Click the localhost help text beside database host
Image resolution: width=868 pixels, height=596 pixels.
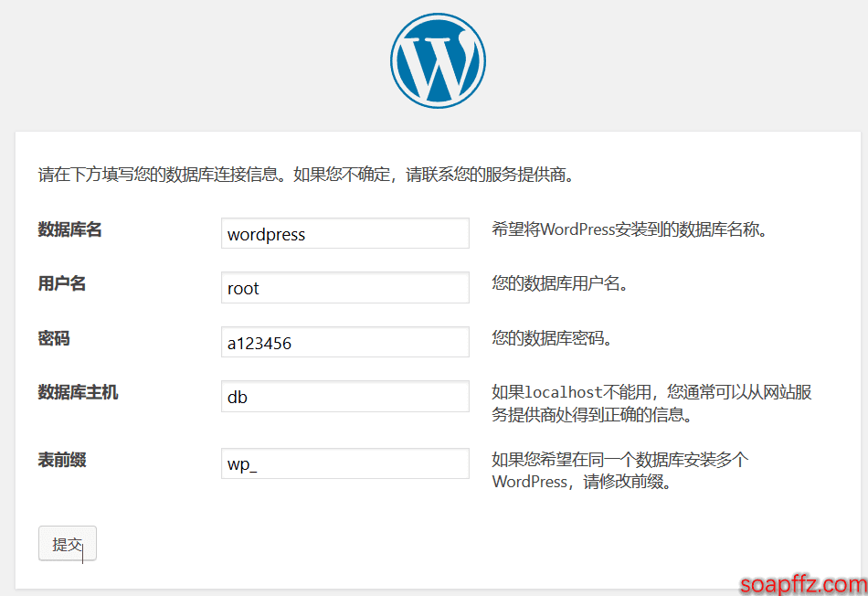[x=651, y=403]
